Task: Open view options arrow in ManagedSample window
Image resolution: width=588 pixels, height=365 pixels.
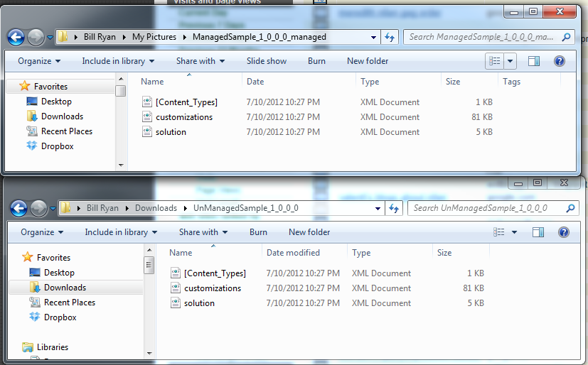Action: 510,60
